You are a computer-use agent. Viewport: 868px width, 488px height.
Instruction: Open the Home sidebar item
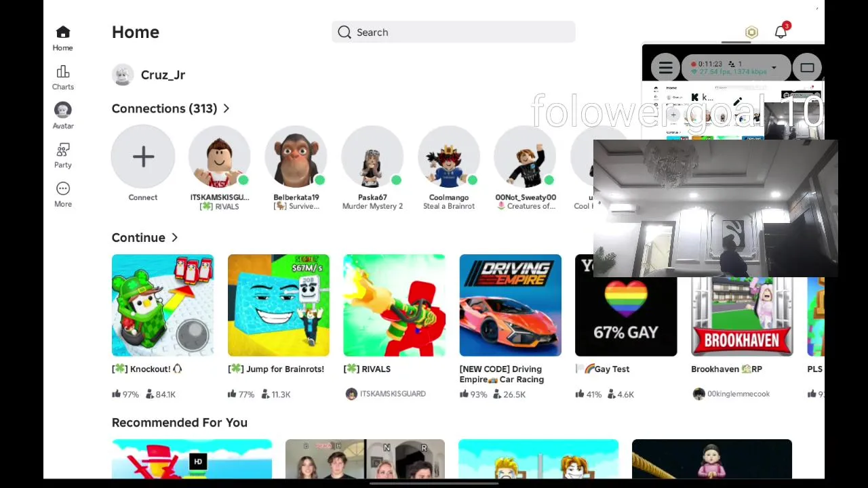[62, 38]
